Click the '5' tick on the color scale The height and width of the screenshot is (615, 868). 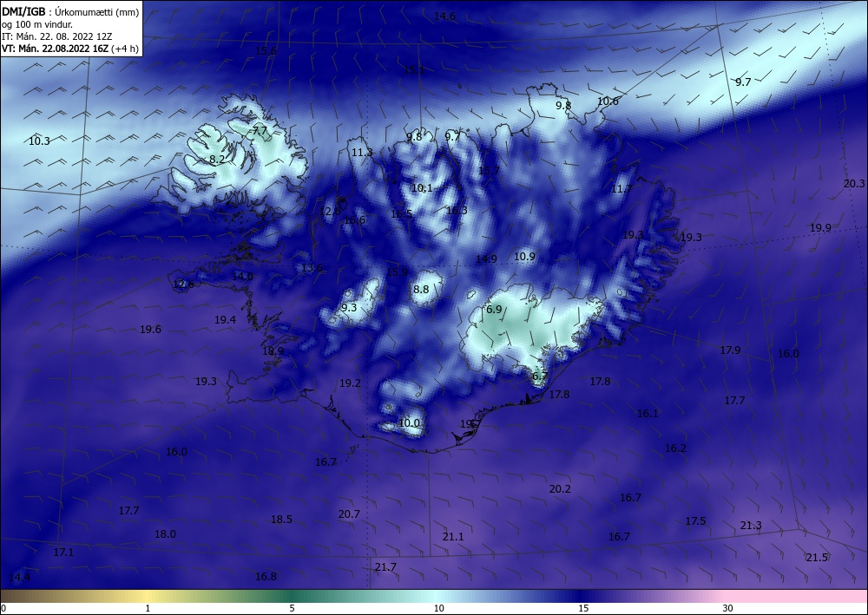[292, 609]
